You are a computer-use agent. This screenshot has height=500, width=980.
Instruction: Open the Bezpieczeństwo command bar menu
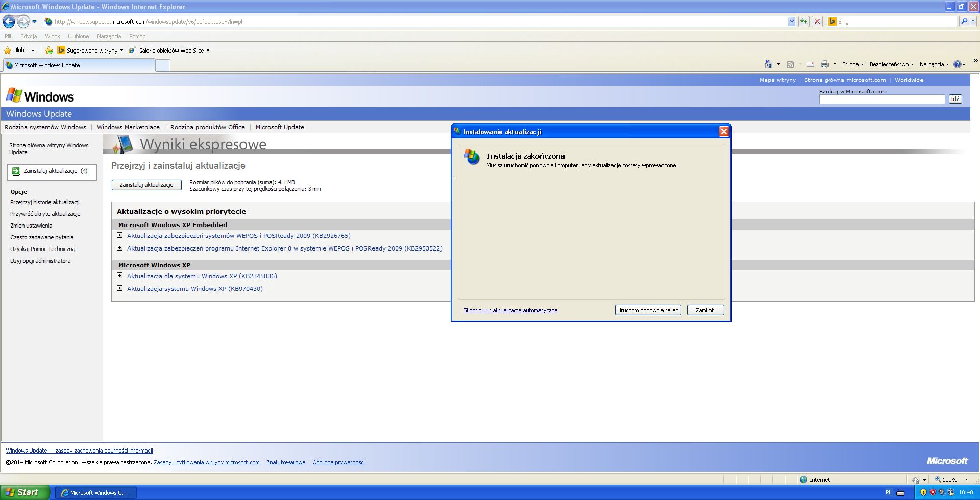(x=891, y=64)
